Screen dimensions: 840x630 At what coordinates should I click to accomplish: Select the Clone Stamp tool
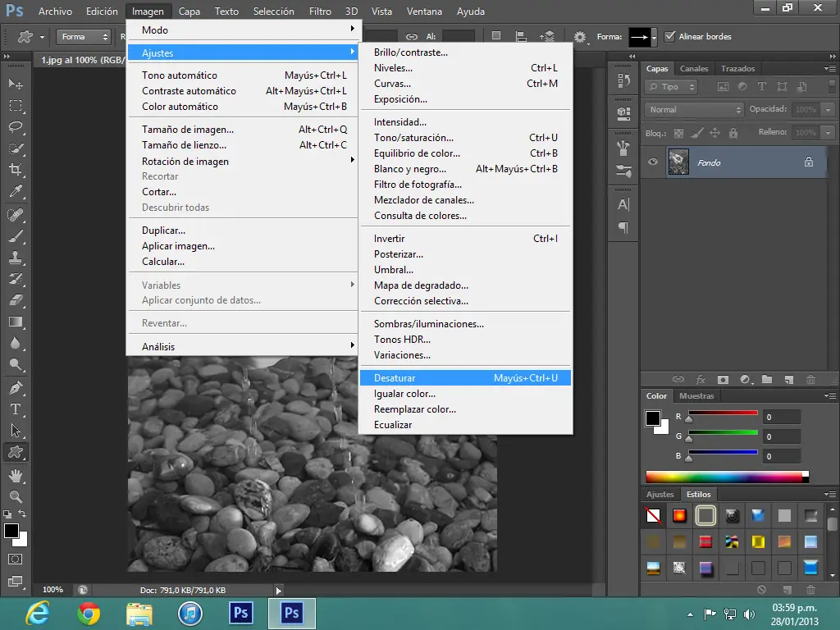(16, 258)
